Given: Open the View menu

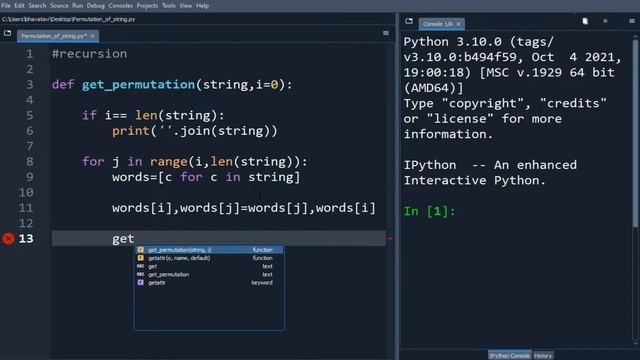Looking at the screenshot, I should point(186,6).
